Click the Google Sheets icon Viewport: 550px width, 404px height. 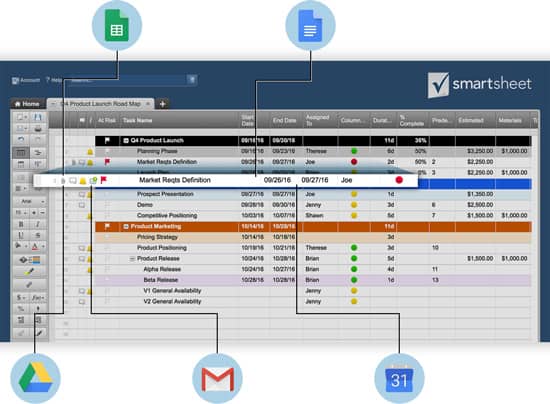(117, 25)
